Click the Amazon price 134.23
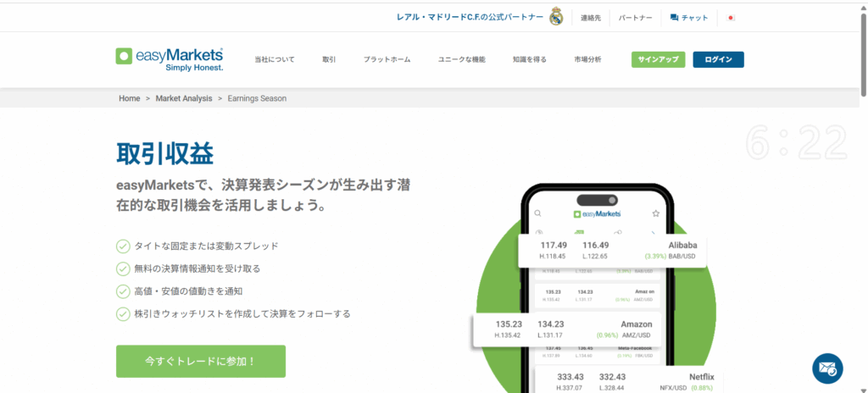 [x=550, y=324]
